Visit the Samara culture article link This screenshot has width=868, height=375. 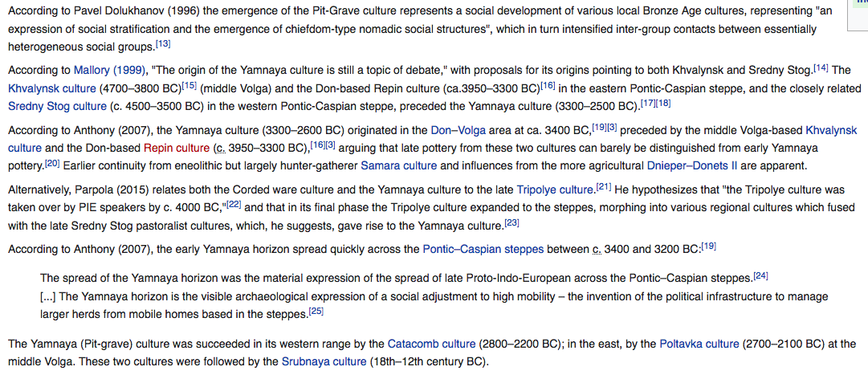tap(398, 165)
